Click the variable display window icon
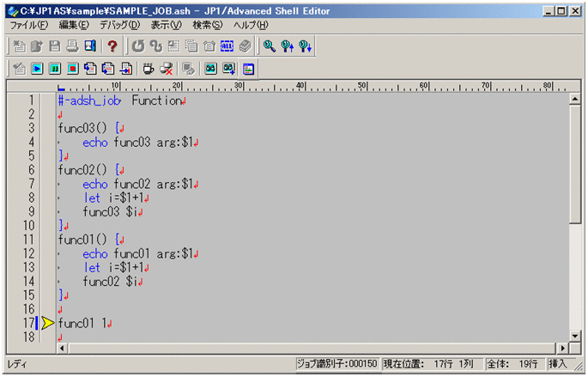 tap(249, 69)
